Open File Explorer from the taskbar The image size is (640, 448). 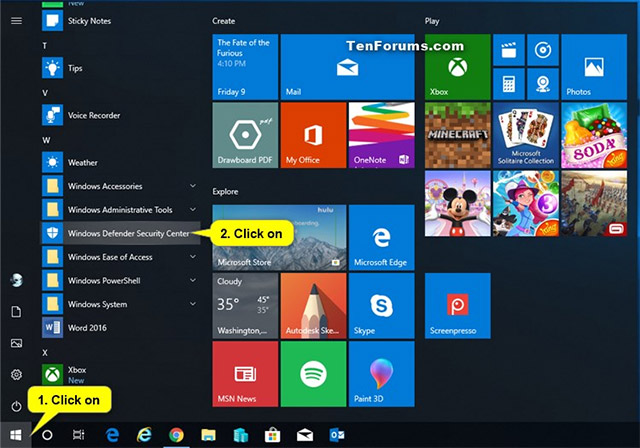[208, 435]
